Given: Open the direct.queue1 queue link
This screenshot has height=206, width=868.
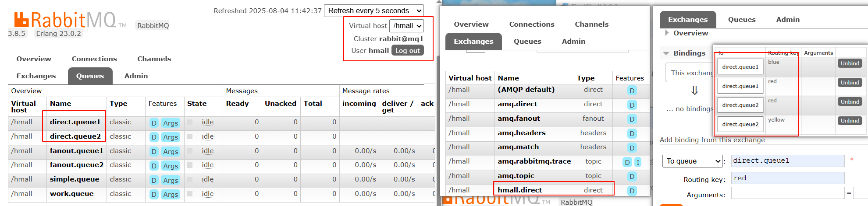Looking at the screenshot, I should 75,122.
